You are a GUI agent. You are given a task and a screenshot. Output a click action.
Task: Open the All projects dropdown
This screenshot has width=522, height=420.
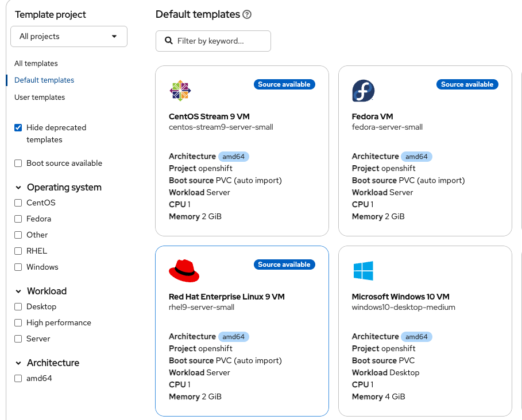point(69,37)
